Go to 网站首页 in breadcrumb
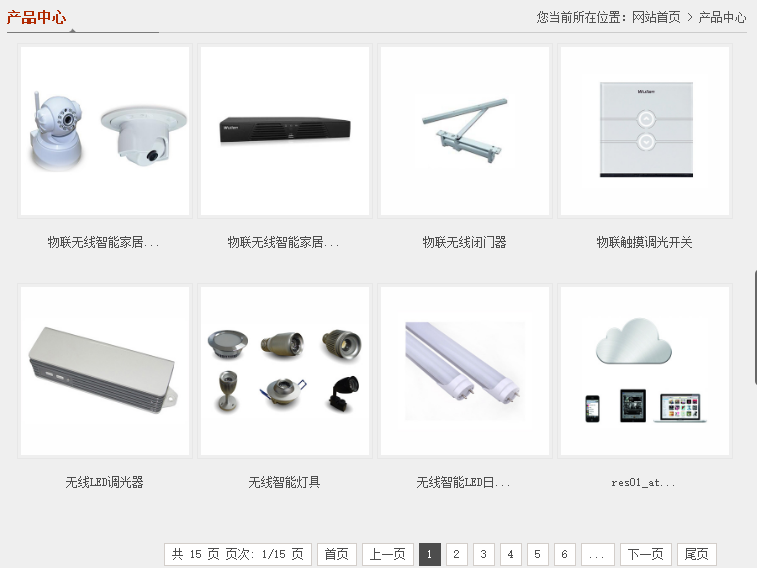 656,17
